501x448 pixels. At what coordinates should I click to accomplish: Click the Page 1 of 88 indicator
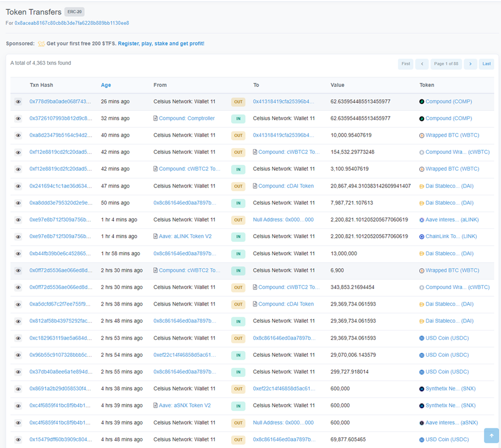point(446,64)
